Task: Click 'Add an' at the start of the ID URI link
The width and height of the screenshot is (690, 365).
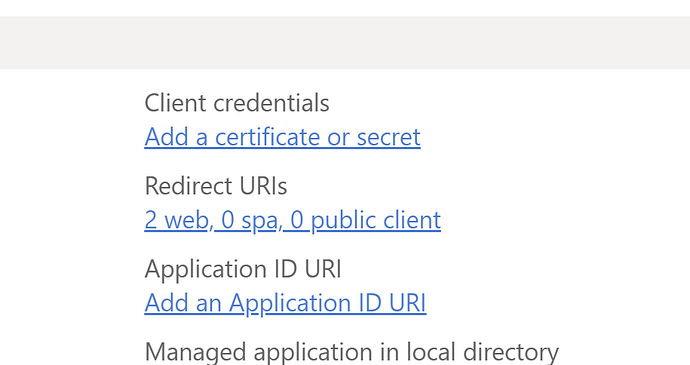Action: (x=183, y=303)
